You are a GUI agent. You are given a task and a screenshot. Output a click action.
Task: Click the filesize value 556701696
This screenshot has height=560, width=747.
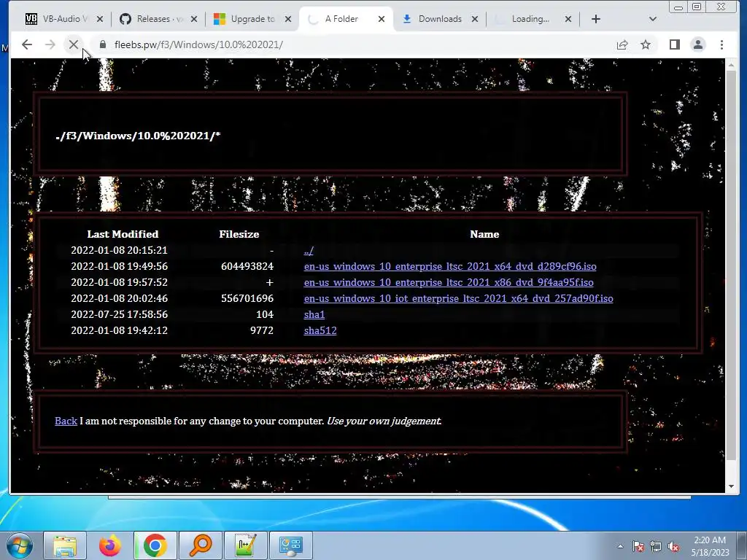(247, 298)
